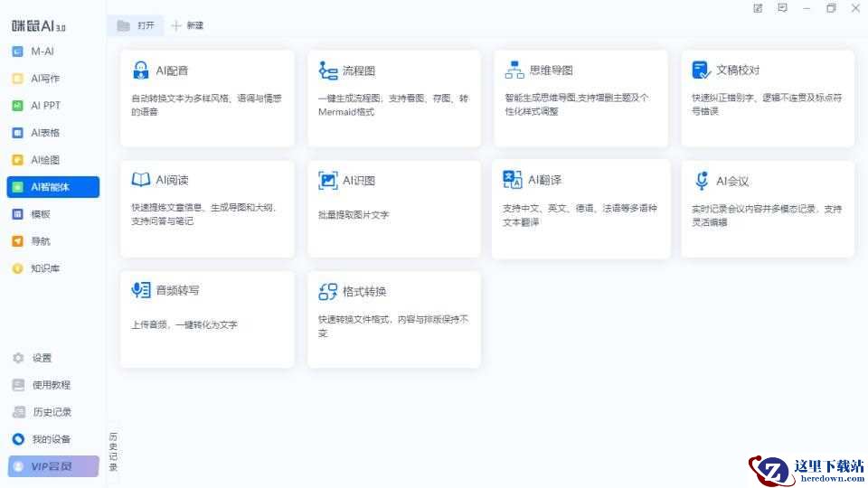Click the edit icon in title bar
Viewport: 868px width, 488px height.
tap(758, 8)
